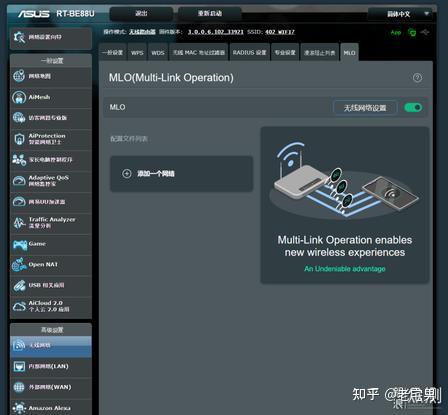Toggle the MLO switch off

(413, 107)
